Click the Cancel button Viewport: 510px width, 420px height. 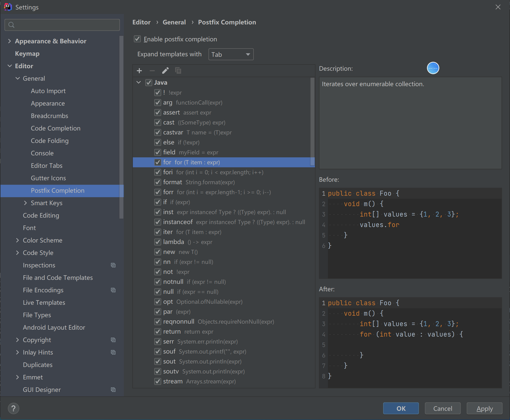point(443,408)
